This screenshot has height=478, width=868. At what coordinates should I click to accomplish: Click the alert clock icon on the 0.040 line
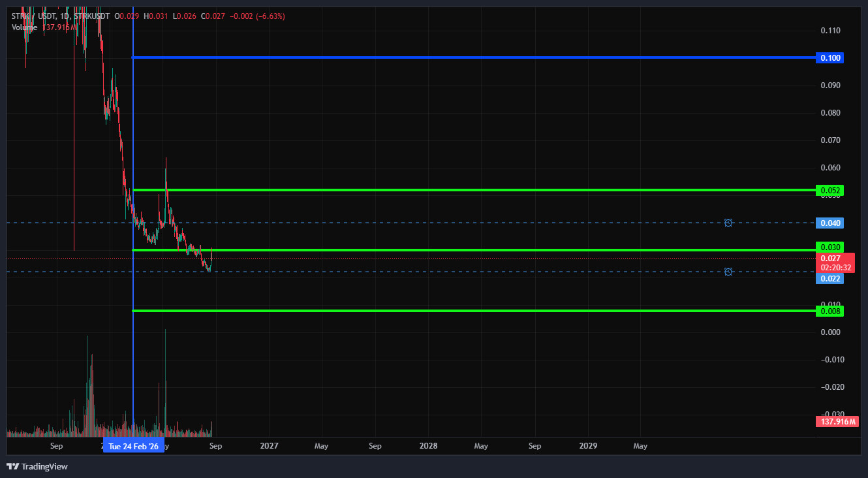pyautogui.click(x=728, y=223)
